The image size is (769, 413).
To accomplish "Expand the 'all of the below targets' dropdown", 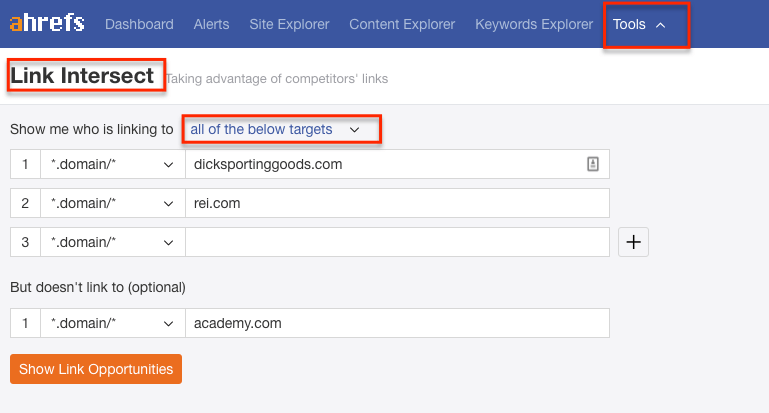I will [x=275, y=129].
